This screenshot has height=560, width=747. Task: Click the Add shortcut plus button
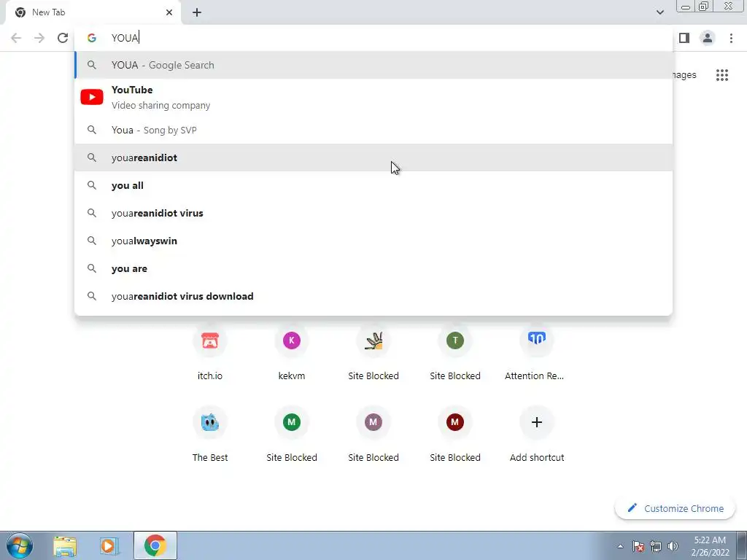pyautogui.click(x=536, y=422)
